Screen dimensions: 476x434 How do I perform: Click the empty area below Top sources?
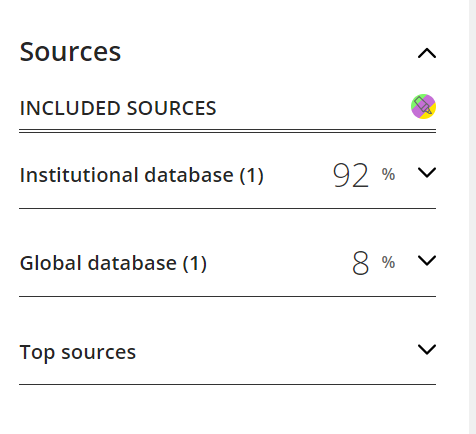(227, 409)
